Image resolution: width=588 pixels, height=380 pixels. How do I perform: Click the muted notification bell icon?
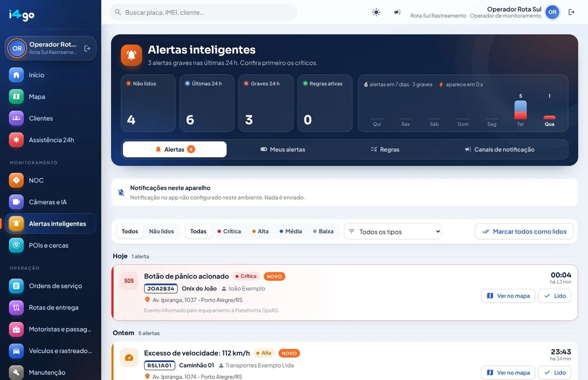click(x=121, y=192)
